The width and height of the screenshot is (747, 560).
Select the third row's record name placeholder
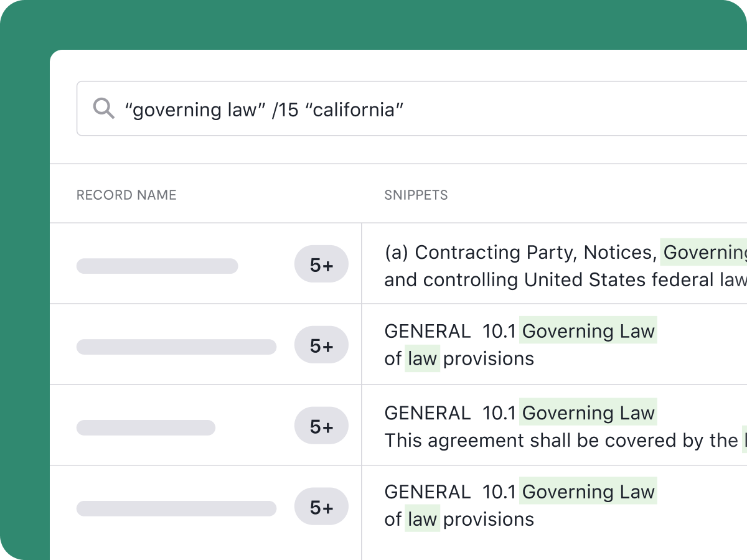146,427
